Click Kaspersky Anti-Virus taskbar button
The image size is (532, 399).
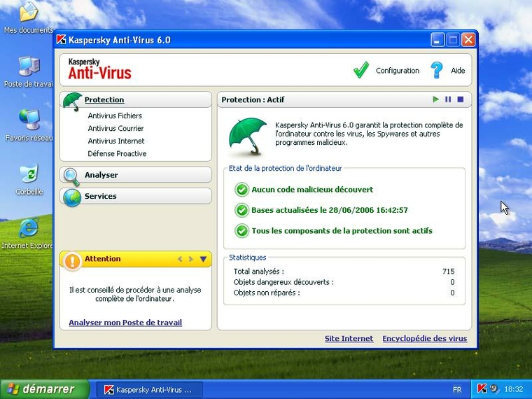(150, 389)
